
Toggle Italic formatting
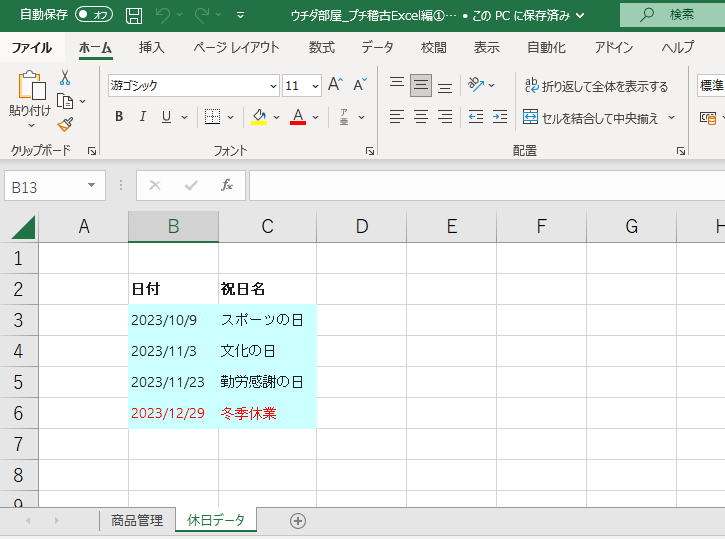[143, 117]
